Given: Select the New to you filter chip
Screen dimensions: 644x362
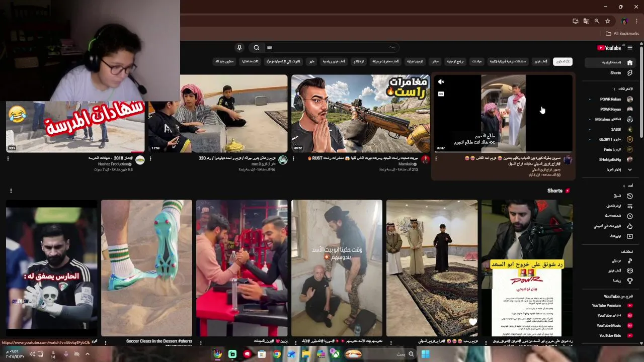Looking at the screenshot, I should [x=224, y=61].
